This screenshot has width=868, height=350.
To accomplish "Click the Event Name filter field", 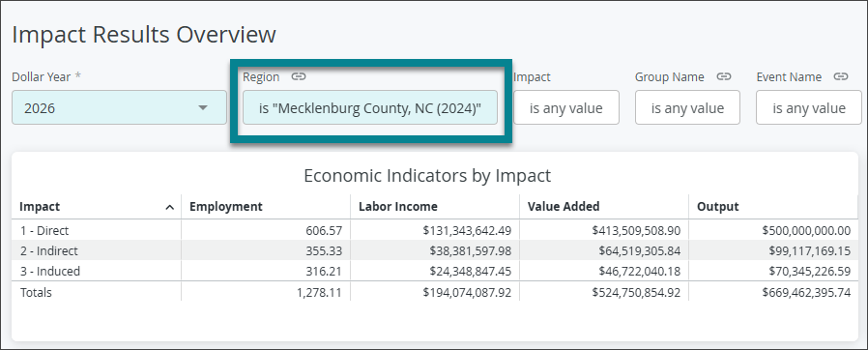I will 809,107.
